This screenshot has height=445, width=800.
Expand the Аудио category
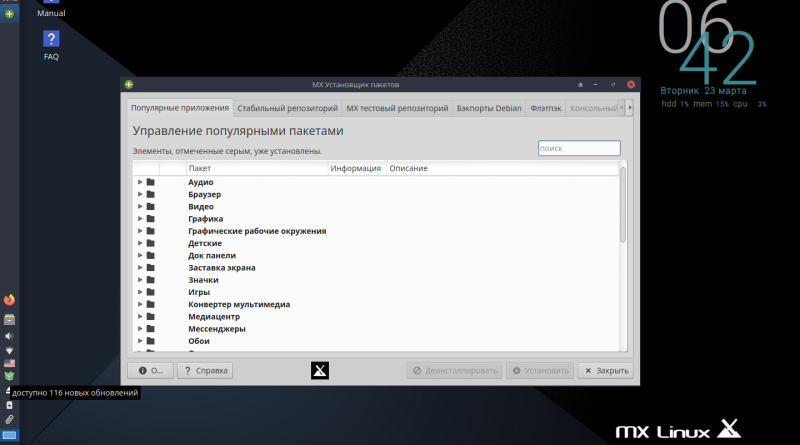tap(140, 182)
